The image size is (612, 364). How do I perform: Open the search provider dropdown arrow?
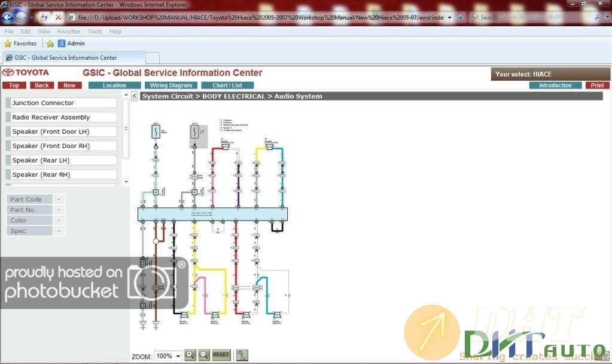pyautogui.click(x=607, y=17)
